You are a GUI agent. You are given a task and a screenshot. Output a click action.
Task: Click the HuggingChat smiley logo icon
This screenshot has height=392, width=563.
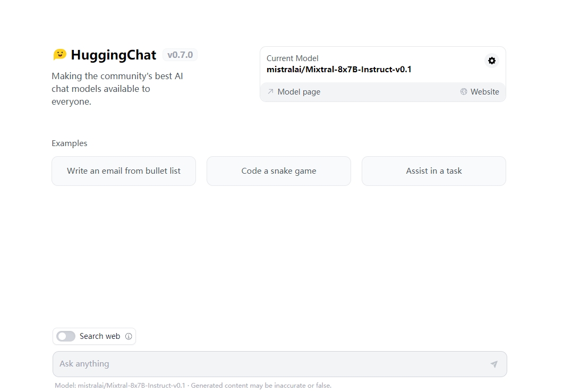(59, 55)
